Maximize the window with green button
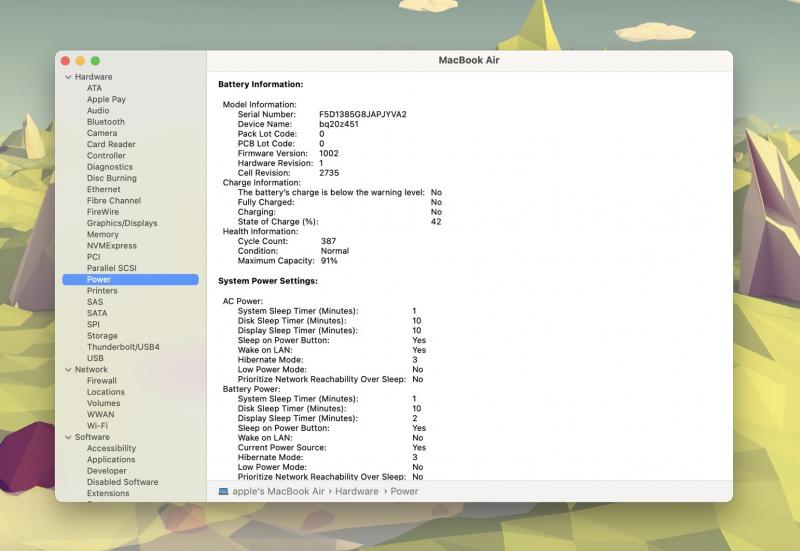Image resolution: width=800 pixels, height=551 pixels. tap(95, 61)
